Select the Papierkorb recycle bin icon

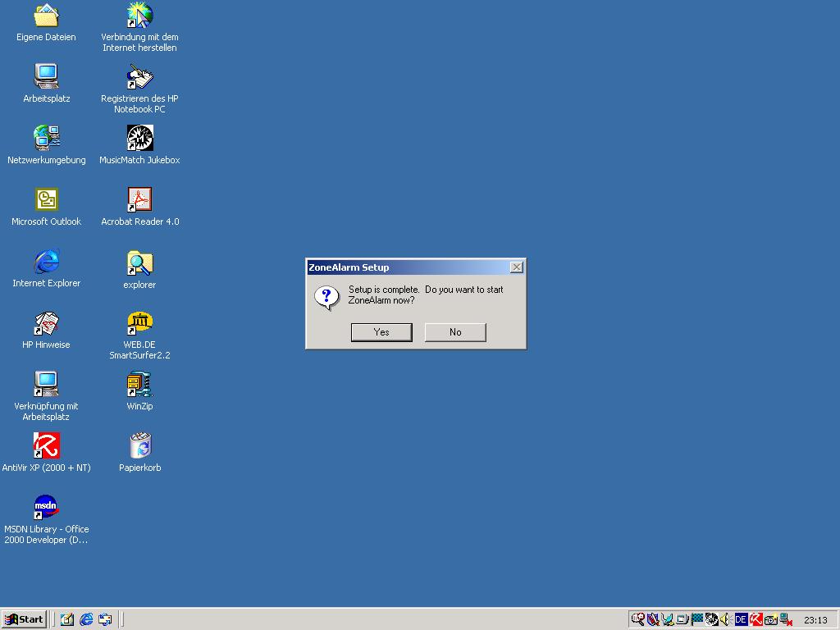tap(139, 453)
